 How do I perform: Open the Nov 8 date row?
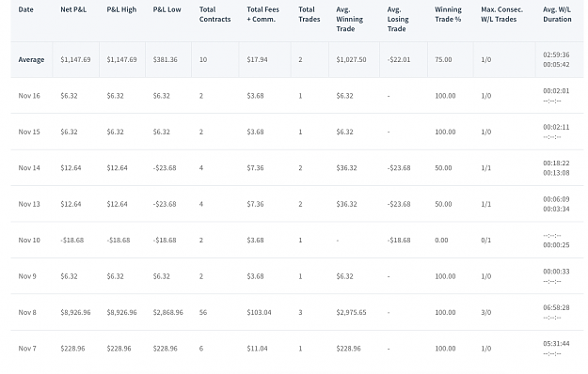pos(297,312)
